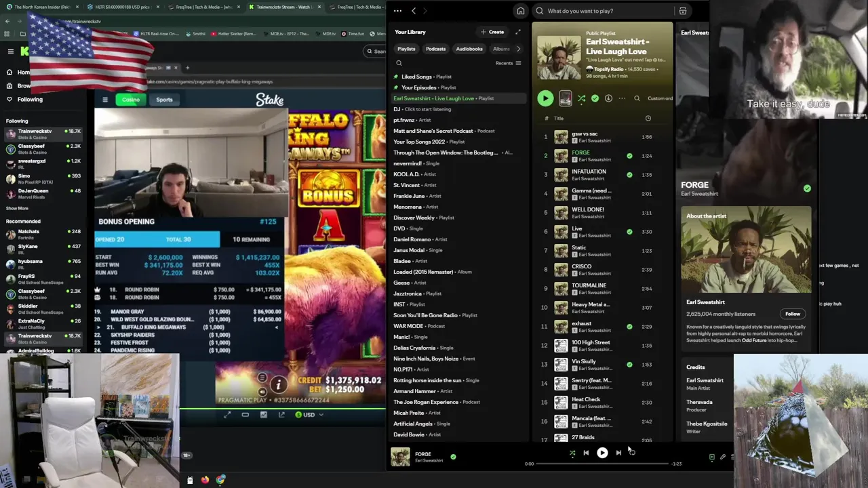Toggle saved check on Vin Skully row
Viewport: 868px width, 488px height.
coord(629,365)
